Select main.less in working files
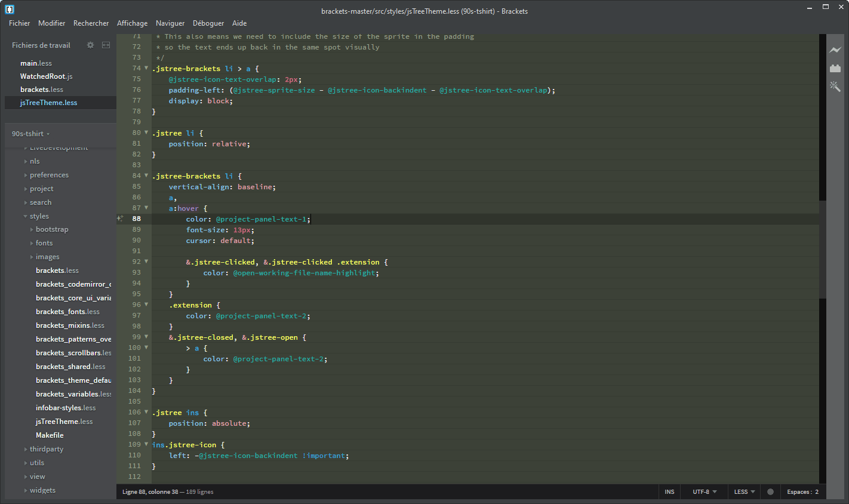The image size is (849, 504). point(35,63)
